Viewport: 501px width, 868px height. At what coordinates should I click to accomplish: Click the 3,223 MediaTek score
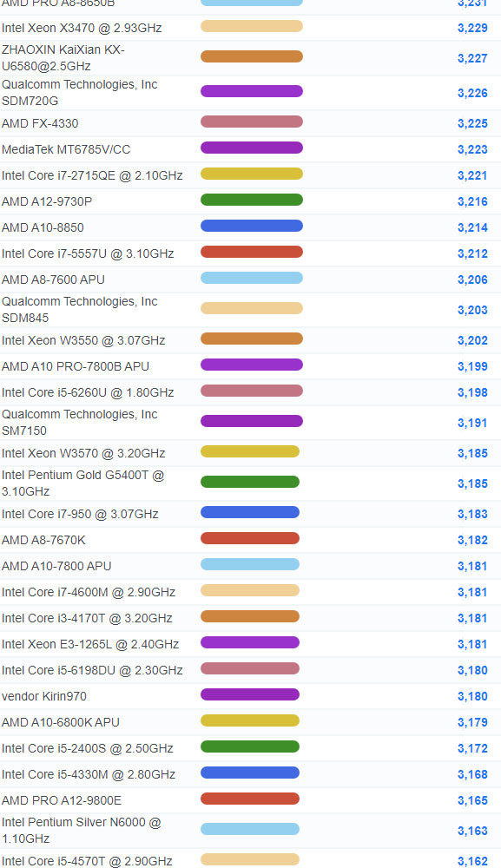pos(472,149)
